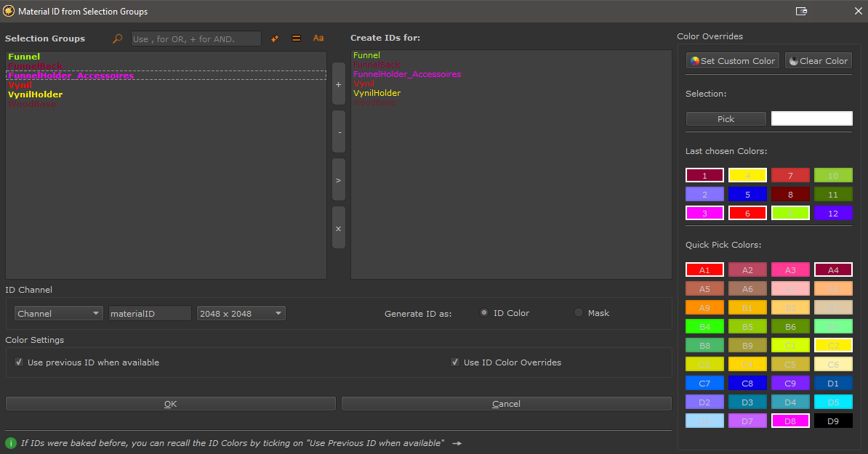868x454 pixels.
Task: Click the plus button to add group
Action: pos(339,84)
